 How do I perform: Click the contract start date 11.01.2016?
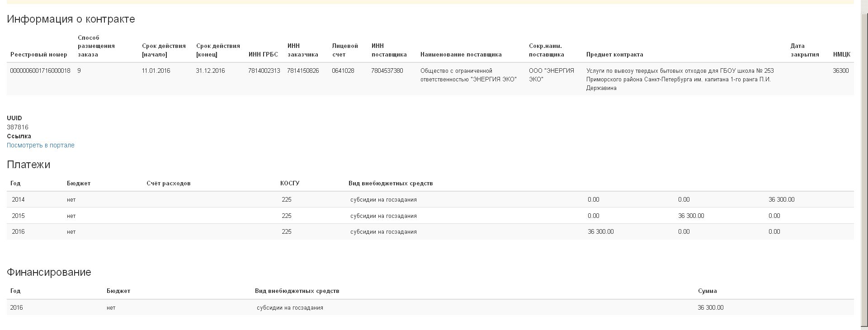pyautogui.click(x=156, y=71)
